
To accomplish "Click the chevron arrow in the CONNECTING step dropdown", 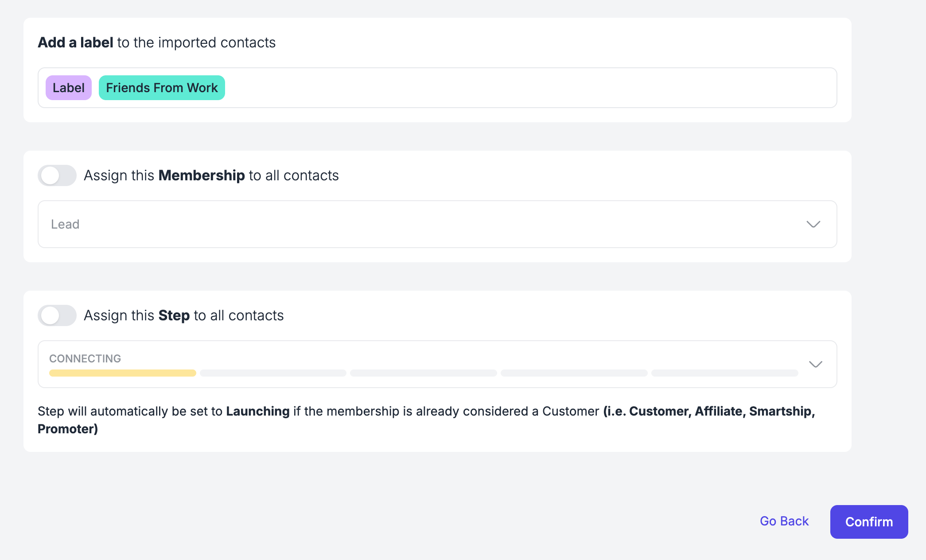I will [815, 364].
